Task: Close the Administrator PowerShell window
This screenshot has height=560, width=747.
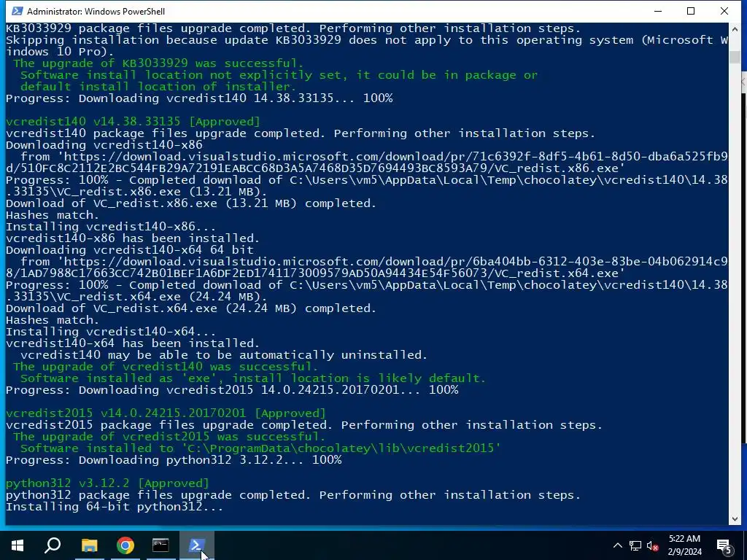Action: coord(724,11)
